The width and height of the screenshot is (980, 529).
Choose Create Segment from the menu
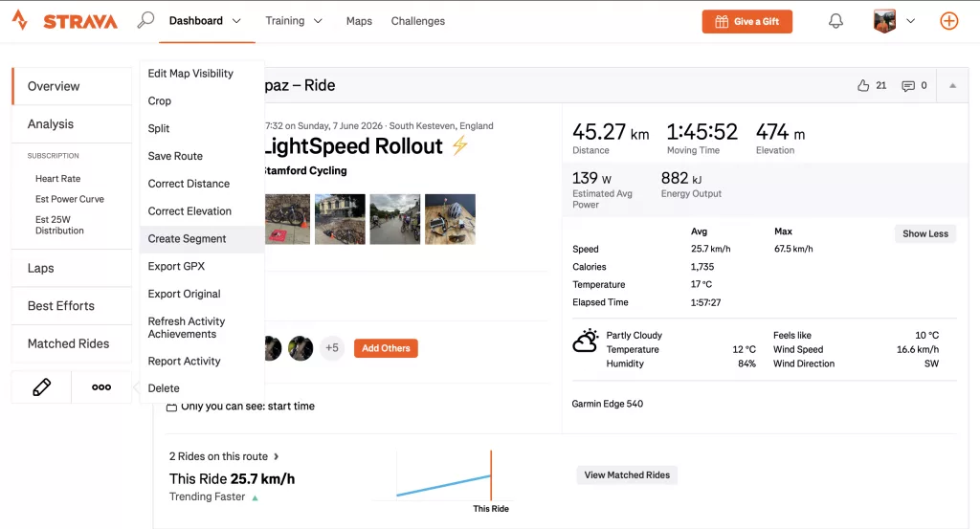(x=203, y=238)
